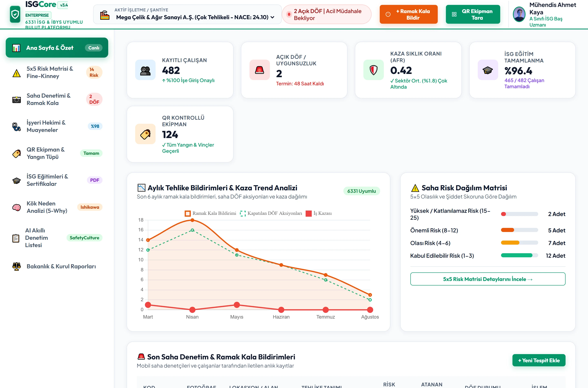Screen dimensions: 588x388
Task: Click the brain icon for Kök Neden Analizi
Action: click(x=17, y=207)
